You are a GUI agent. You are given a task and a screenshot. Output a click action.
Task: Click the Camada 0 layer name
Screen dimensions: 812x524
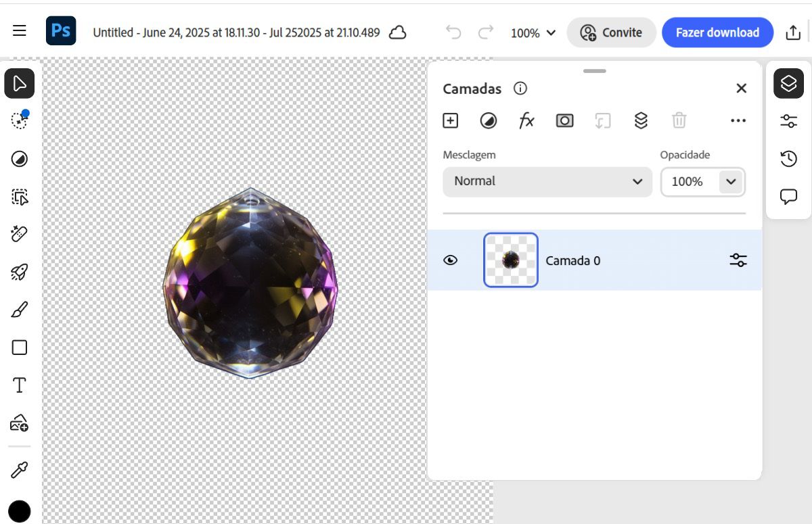coord(573,261)
